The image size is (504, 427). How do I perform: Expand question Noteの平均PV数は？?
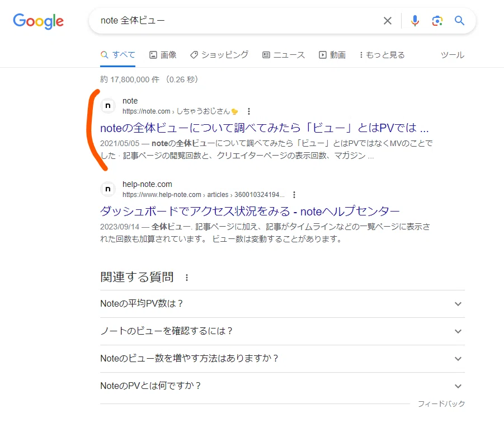[282, 304]
